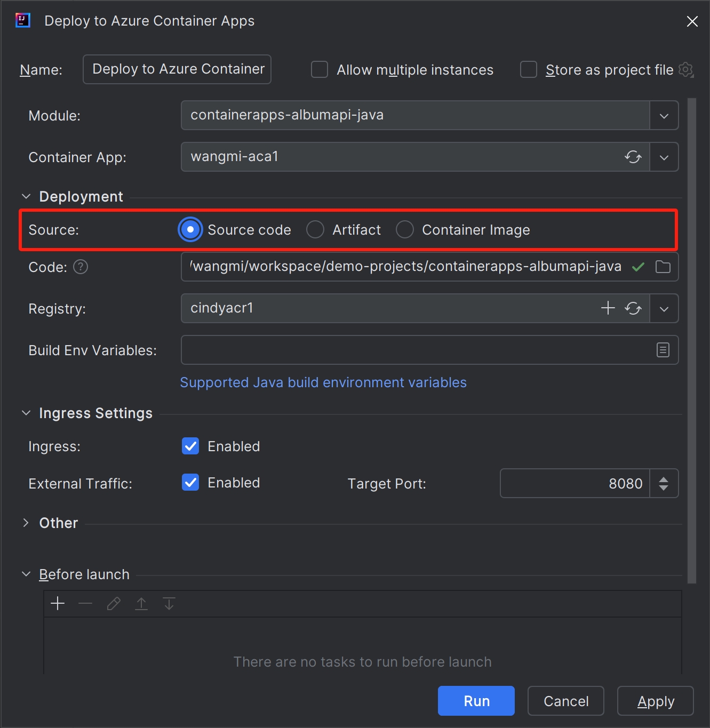Image resolution: width=710 pixels, height=728 pixels.
Task: Remove selected before launch task
Action: [85, 604]
